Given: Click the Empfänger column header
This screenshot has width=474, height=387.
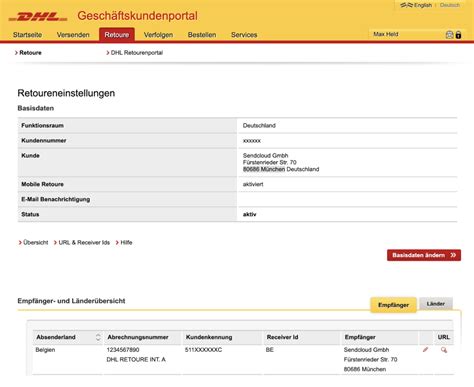Looking at the screenshot, I should point(360,337).
